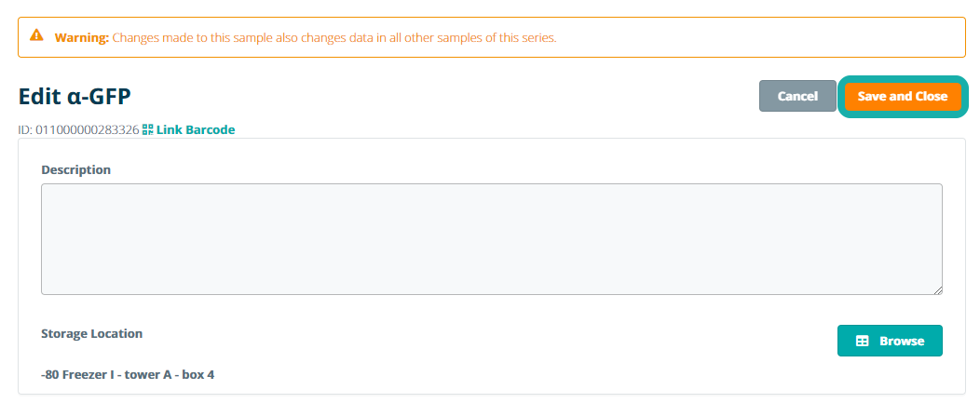Click '-80 Freezer I' in the storage path
980x403 pixels.
pyautogui.click(x=78, y=375)
